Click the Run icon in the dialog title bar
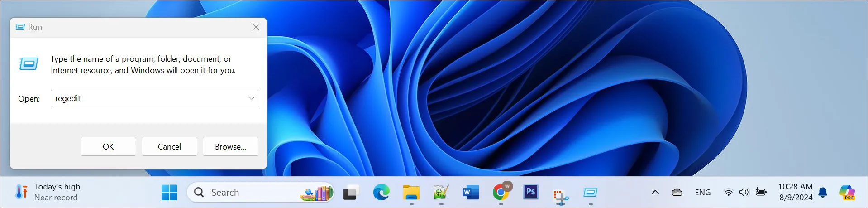Screen dimensions: 868x208 click(20, 27)
